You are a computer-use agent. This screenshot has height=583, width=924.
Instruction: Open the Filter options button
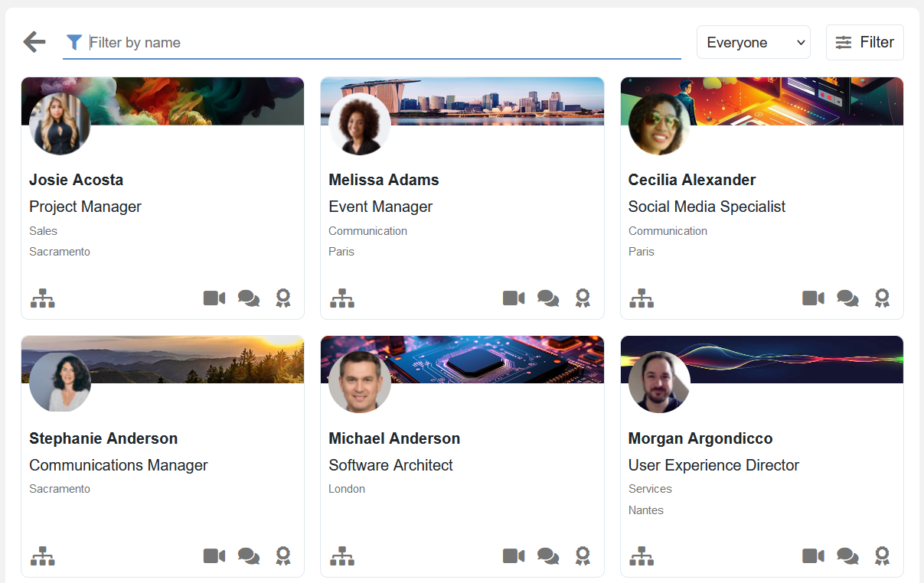[x=864, y=42]
